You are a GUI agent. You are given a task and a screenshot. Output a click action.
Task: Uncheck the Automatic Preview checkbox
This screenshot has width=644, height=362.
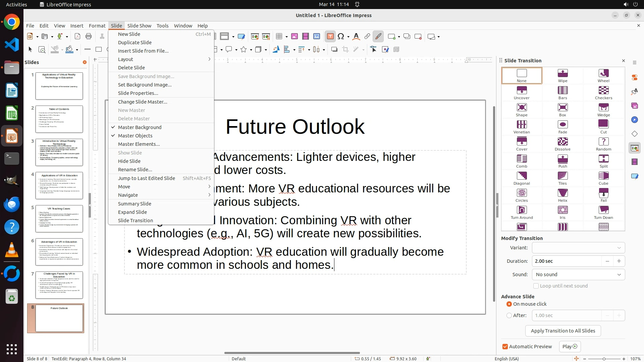(x=505, y=347)
